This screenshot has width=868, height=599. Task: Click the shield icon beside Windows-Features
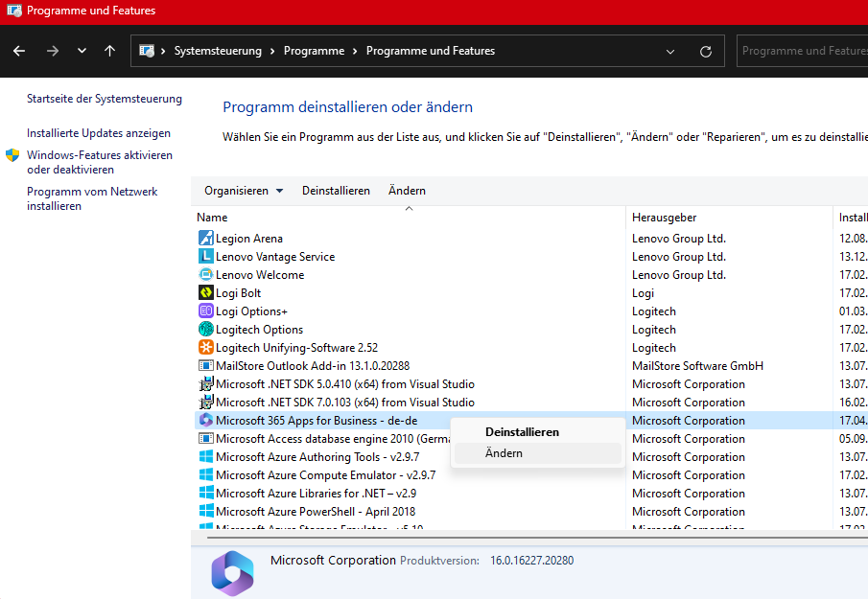click(x=12, y=155)
